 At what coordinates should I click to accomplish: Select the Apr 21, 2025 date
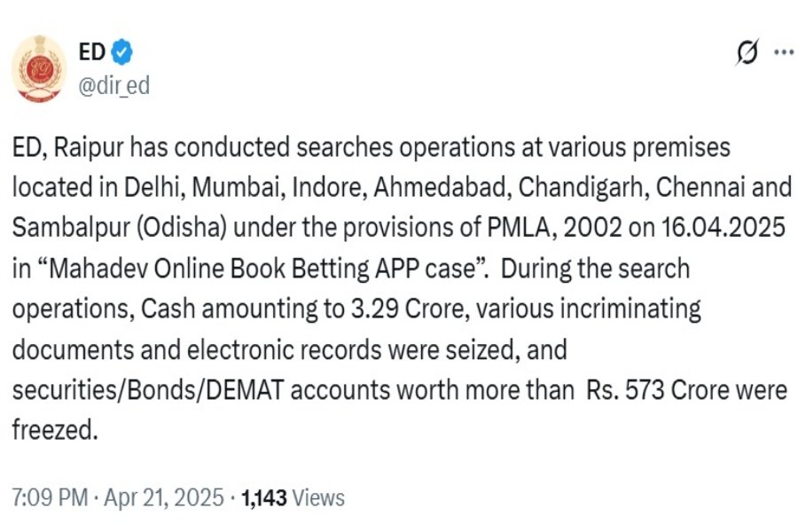tap(162, 497)
